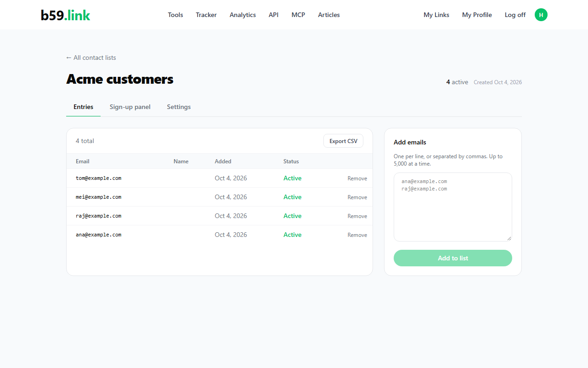Log off from the account
The width and height of the screenshot is (588, 368).
(515, 15)
